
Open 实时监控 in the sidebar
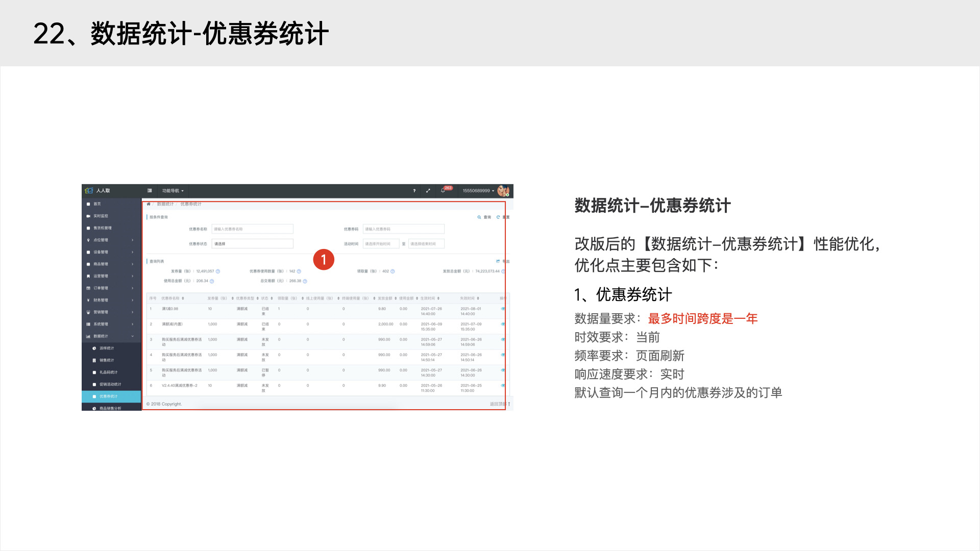[x=111, y=216]
